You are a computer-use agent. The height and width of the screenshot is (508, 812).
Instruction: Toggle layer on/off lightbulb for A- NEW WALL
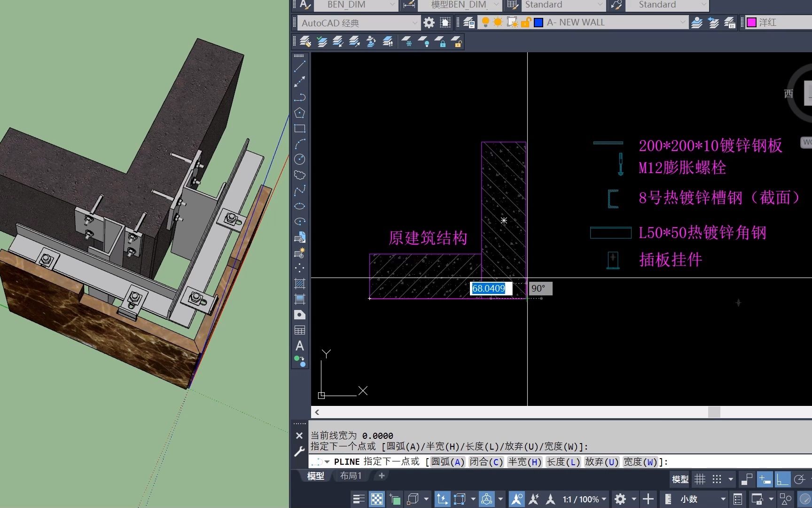pos(486,22)
